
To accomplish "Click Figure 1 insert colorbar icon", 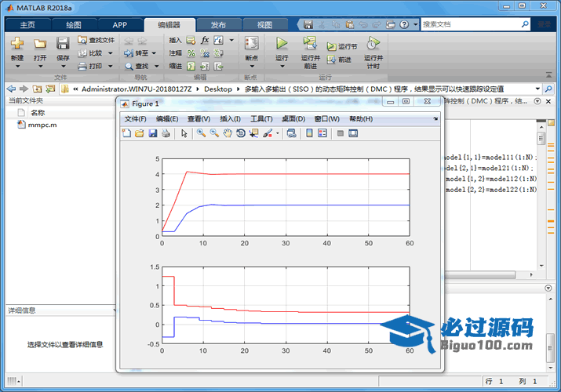I will (x=309, y=133).
